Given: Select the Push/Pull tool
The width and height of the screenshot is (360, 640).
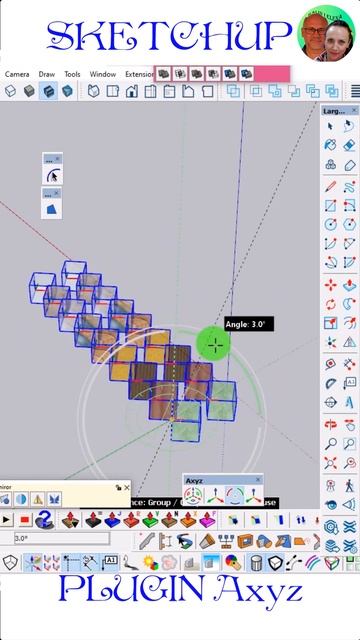Looking at the screenshot, I should point(349,285).
